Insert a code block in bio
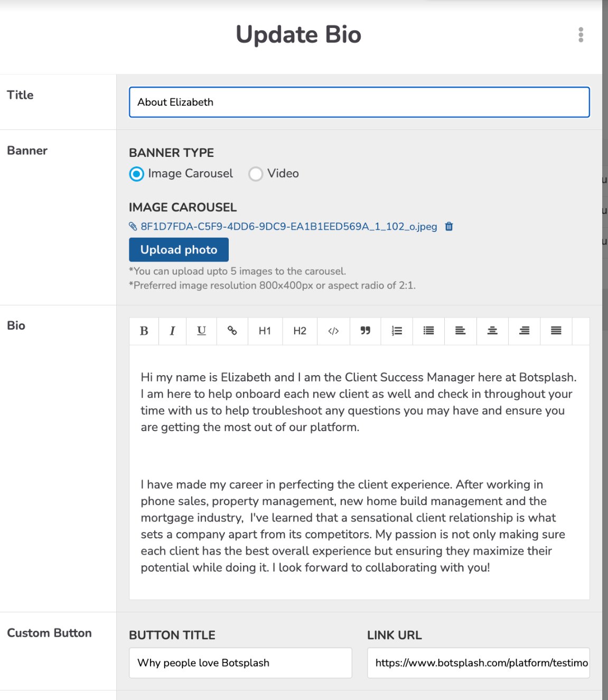This screenshot has height=700, width=608. point(333,331)
